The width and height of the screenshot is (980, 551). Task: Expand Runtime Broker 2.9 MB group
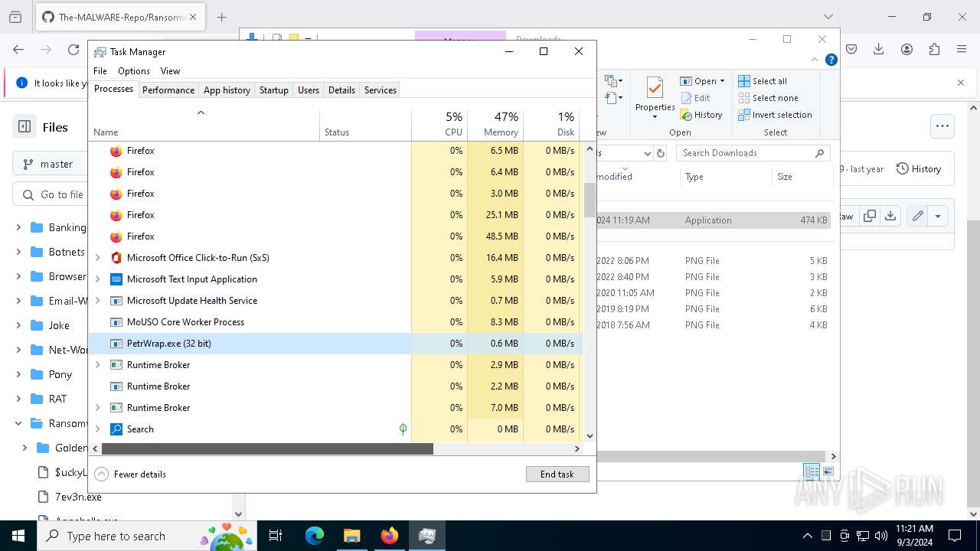[x=98, y=365]
